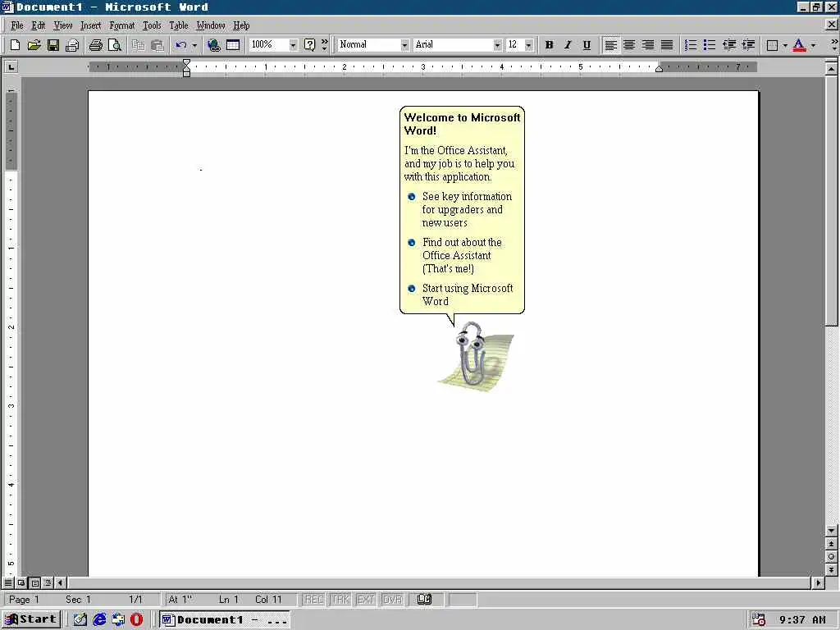Click the Select Browse Object circle button
840x630 pixels.
(x=831, y=557)
